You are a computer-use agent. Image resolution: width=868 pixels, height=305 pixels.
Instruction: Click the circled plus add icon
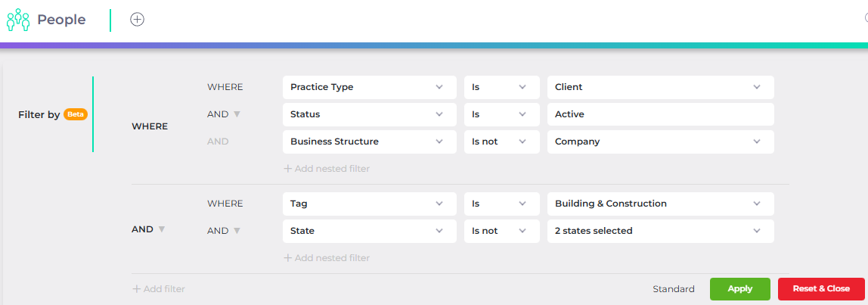137,20
